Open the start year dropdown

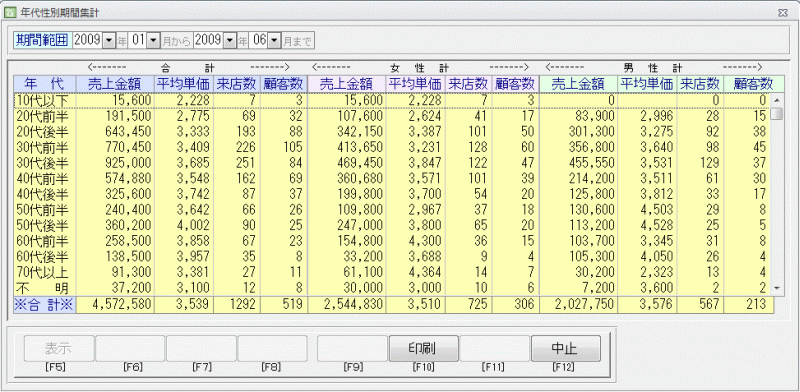point(109,40)
